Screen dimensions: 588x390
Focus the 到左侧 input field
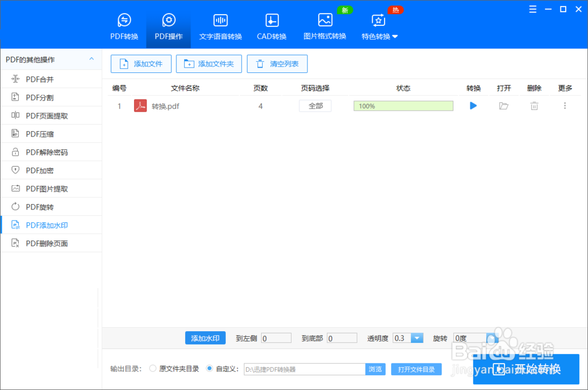(276, 338)
